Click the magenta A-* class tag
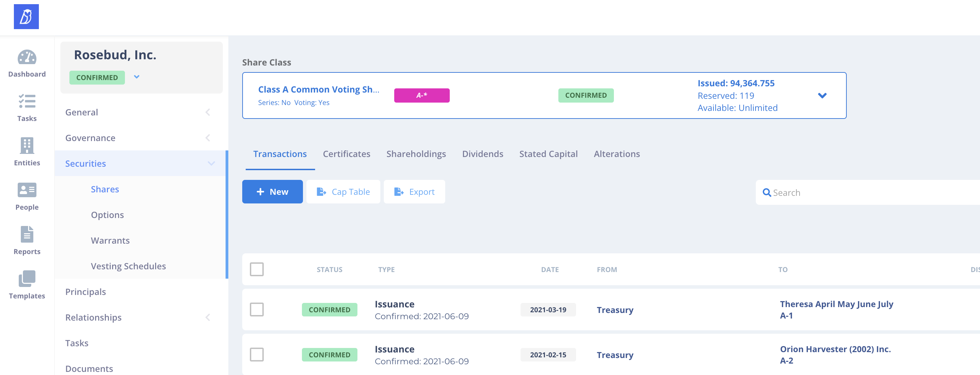Image resolution: width=980 pixels, height=375 pixels. click(x=422, y=95)
